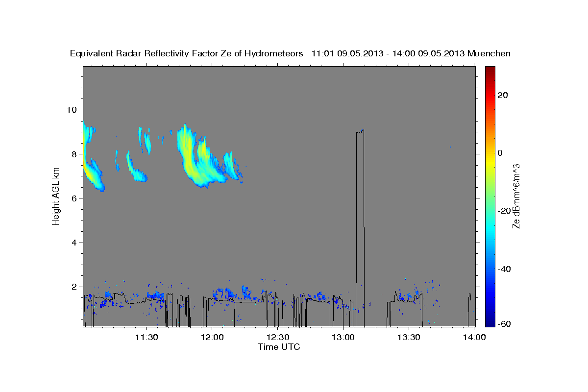The image size is (588, 392).
Task: Click the colorbar value label -60
Action: coord(505,324)
